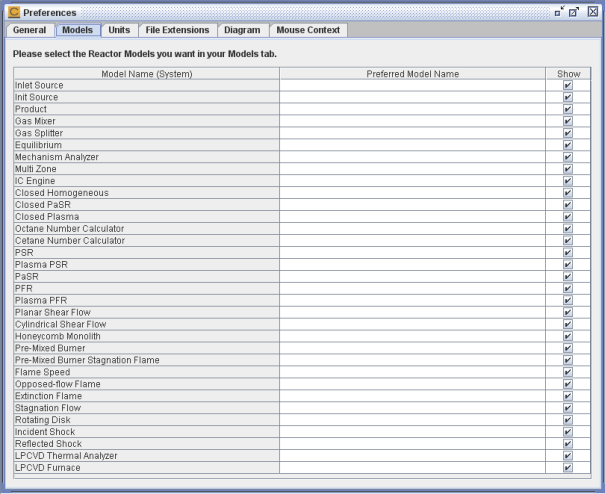
Task: Edit preferred name for Flame Speed
Action: (x=412, y=372)
